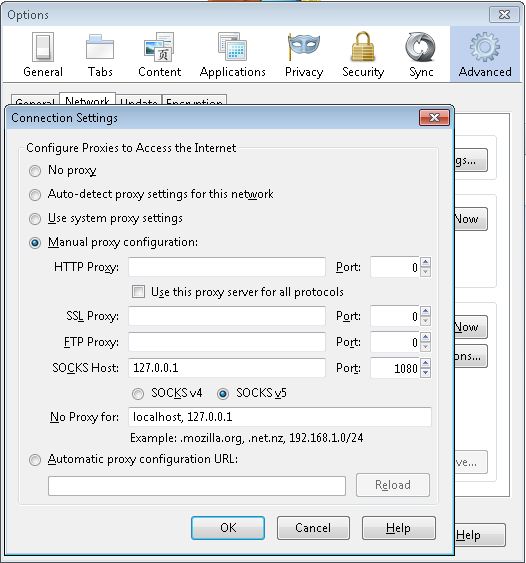Click OK to confirm connection settings
This screenshot has width=526, height=563.
[228, 528]
